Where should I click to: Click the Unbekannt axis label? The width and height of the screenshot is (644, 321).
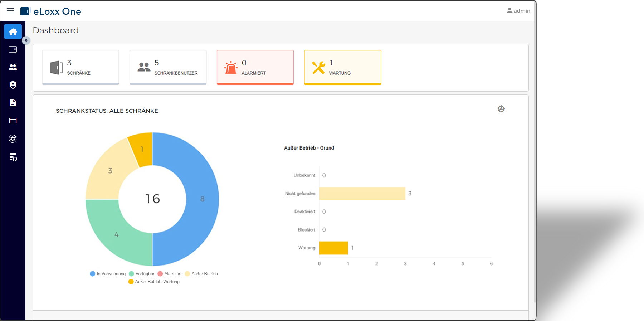(x=304, y=175)
